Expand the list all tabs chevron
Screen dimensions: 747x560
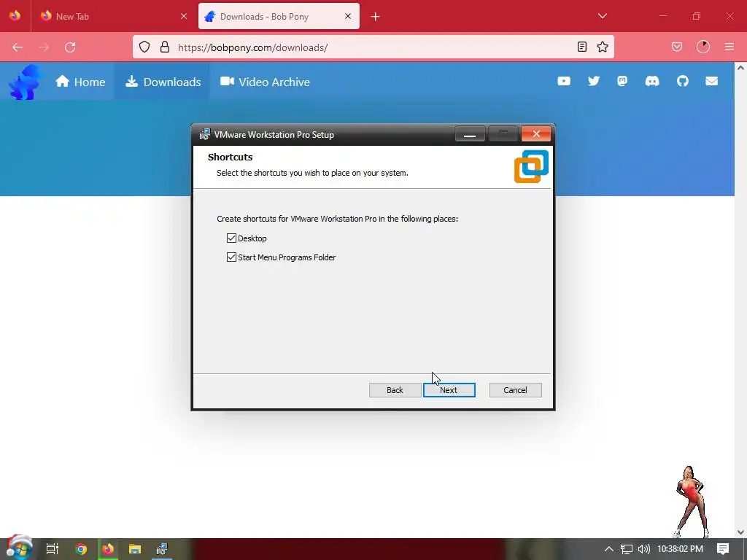tap(602, 16)
